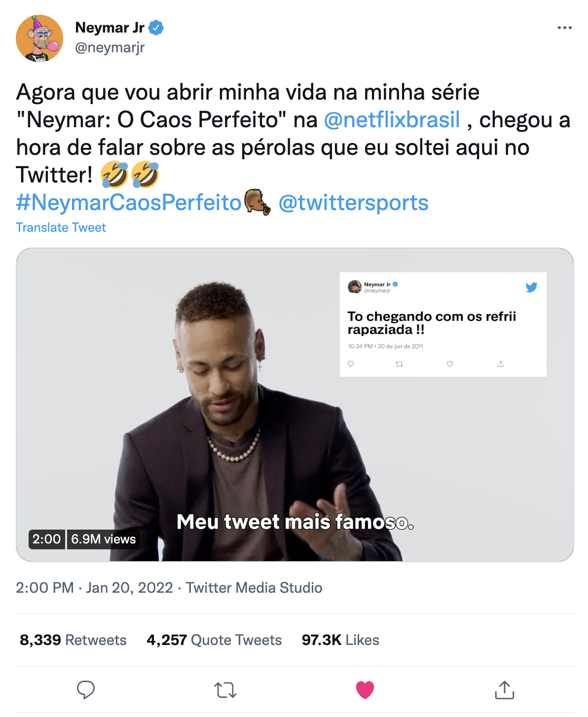Screen dimensions: 588x717
Task: Click the blue verified badge
Action: [x=156, y=28]
